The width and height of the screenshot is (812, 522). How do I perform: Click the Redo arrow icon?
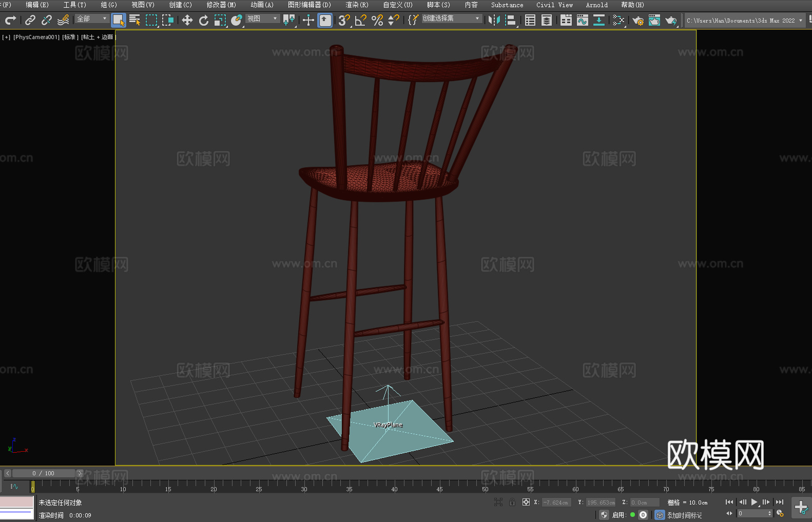click(x=10, y=20)
